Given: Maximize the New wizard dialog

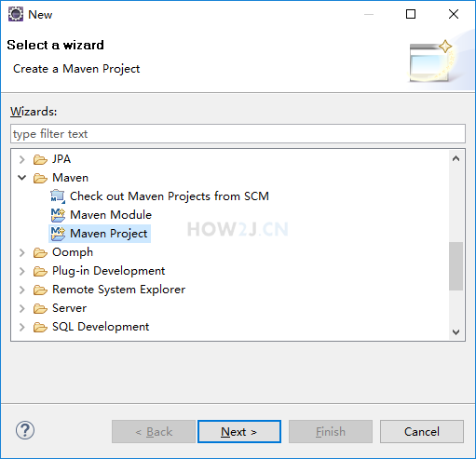Looking at the screenshot, I should tap(411, 14).
